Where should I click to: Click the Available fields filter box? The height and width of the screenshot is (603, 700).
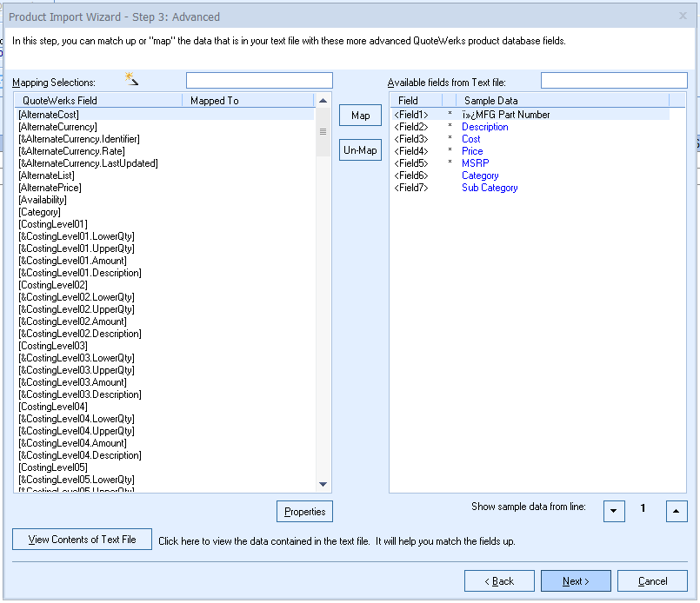[x=613, y=81]
